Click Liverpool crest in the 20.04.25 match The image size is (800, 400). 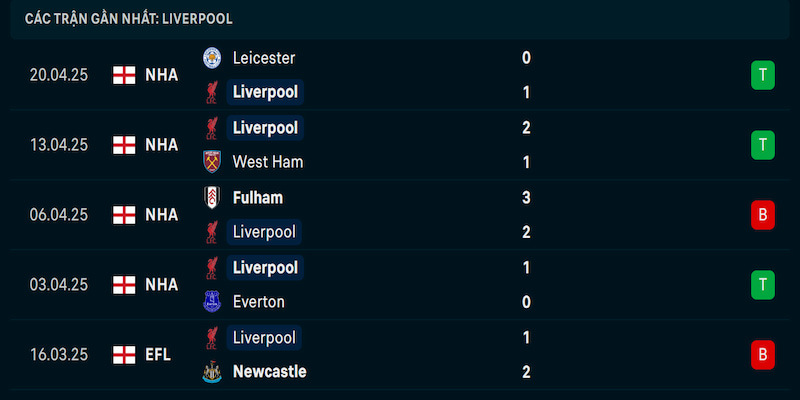212,92
